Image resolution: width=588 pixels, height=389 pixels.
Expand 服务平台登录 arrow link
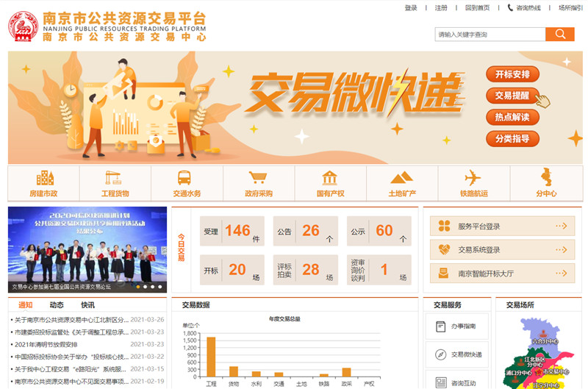coord(562,226)
